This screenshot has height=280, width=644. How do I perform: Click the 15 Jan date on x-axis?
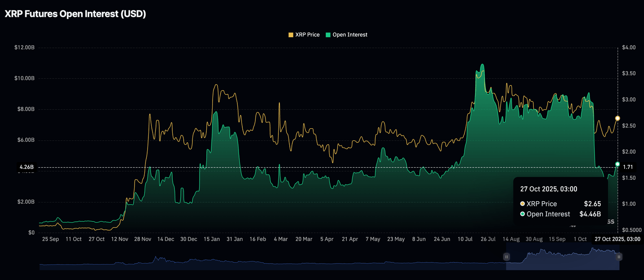(x=211, y=239)
